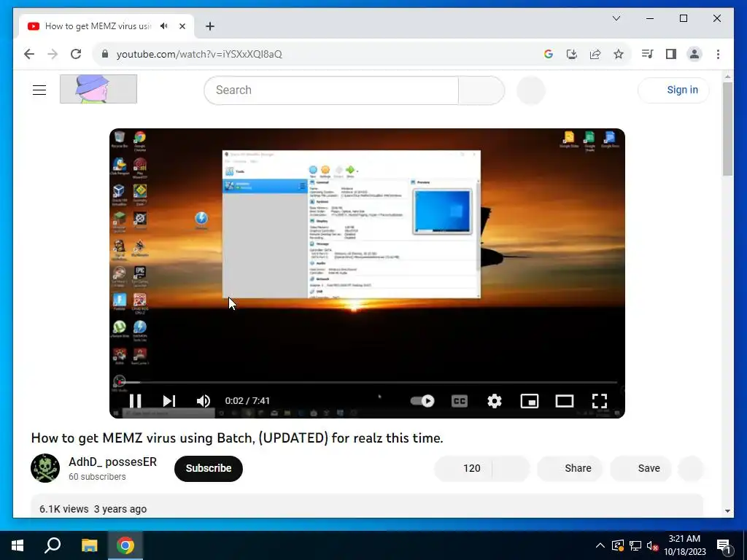This screenshot has width=747, height=560.
Task: Open Windows Start menu
Action: (18, 545)
